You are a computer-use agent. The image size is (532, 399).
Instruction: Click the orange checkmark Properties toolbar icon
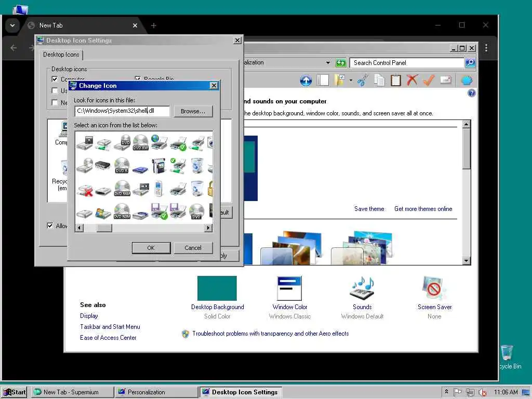(429, 81)
